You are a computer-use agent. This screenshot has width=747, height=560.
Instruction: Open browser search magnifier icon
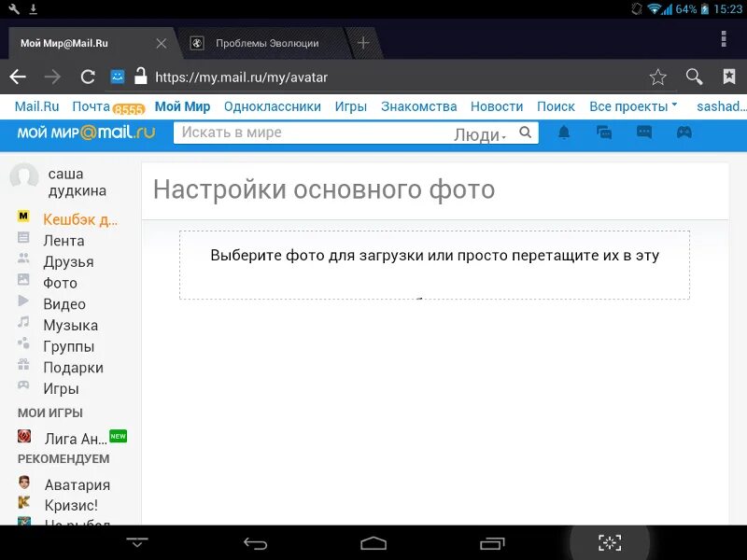[694, 77]
